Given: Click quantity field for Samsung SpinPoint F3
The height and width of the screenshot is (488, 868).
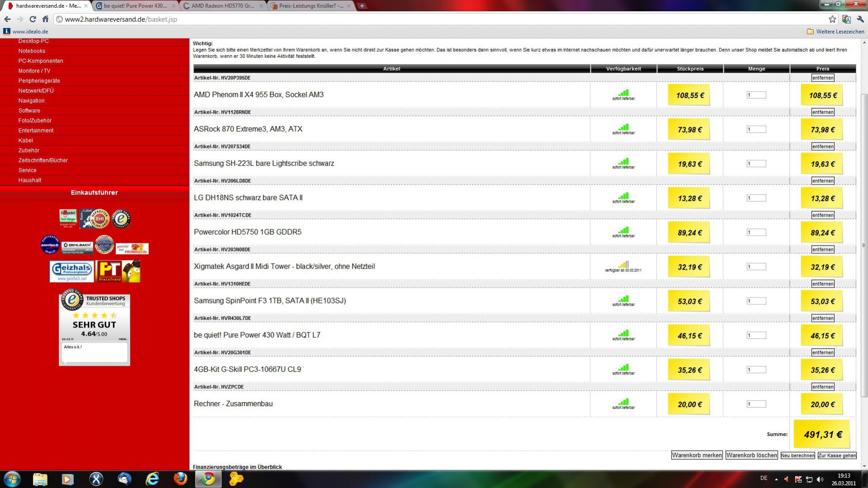Looking at the screenshot, I should coord(756,301).
